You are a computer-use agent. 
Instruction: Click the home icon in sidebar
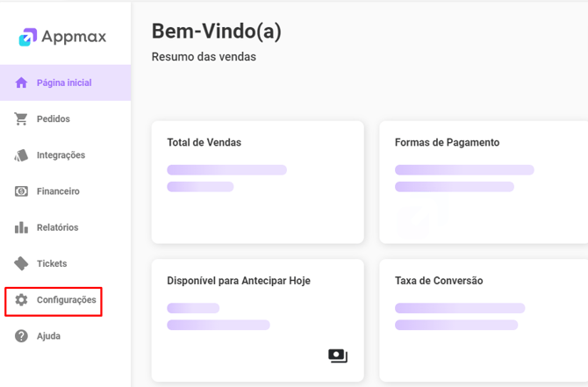pos(22,83)
